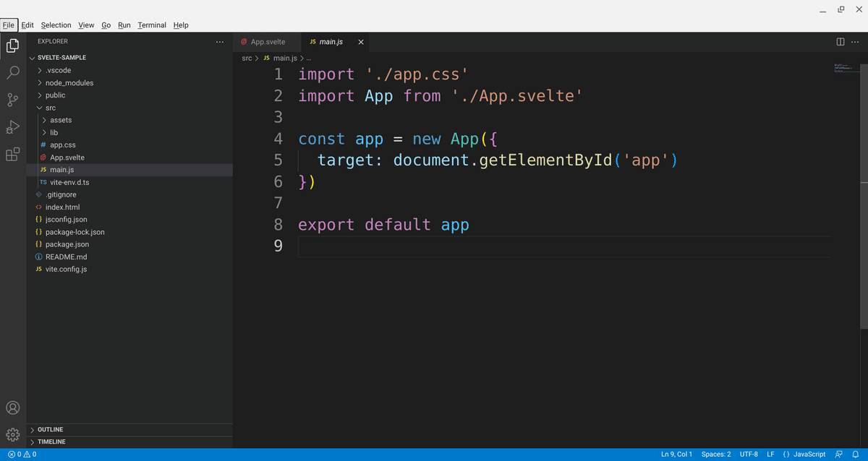Expand the lib folder

click(x=129, y=132)
